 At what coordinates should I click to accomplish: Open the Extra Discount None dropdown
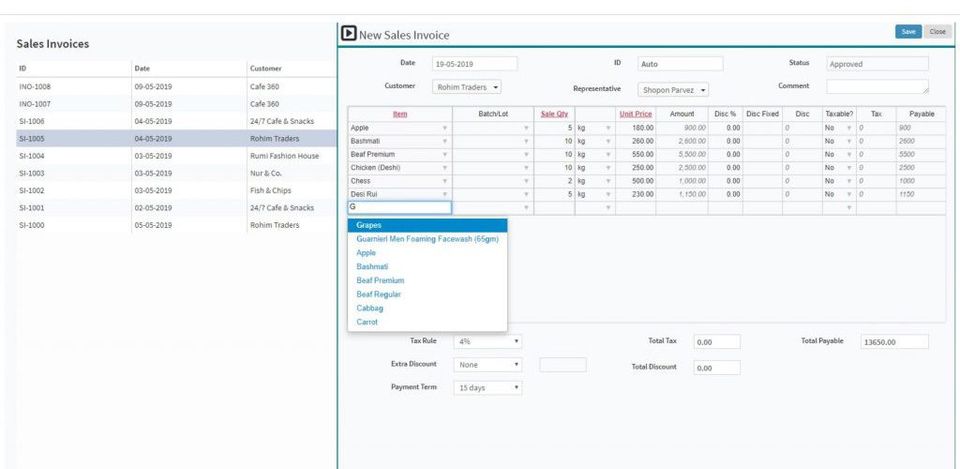coord(487,365)
